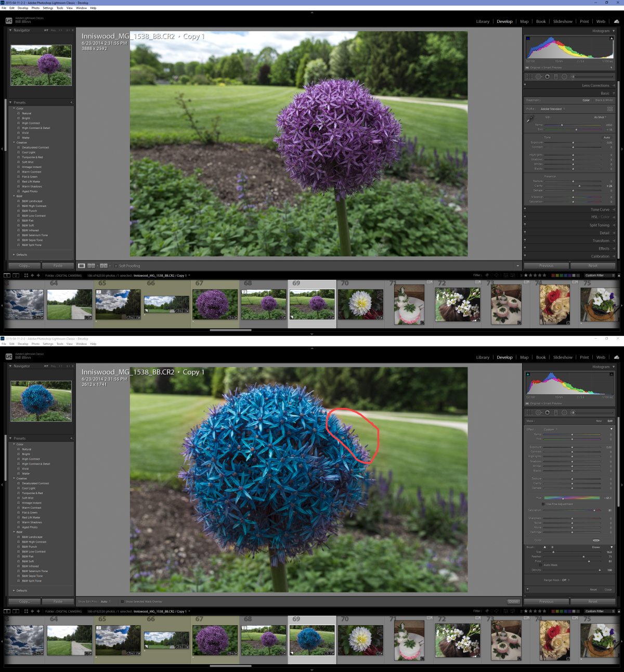624x672 pixels.
Task: Switch treatment to Black & White
Action: (x=604, y=100)
